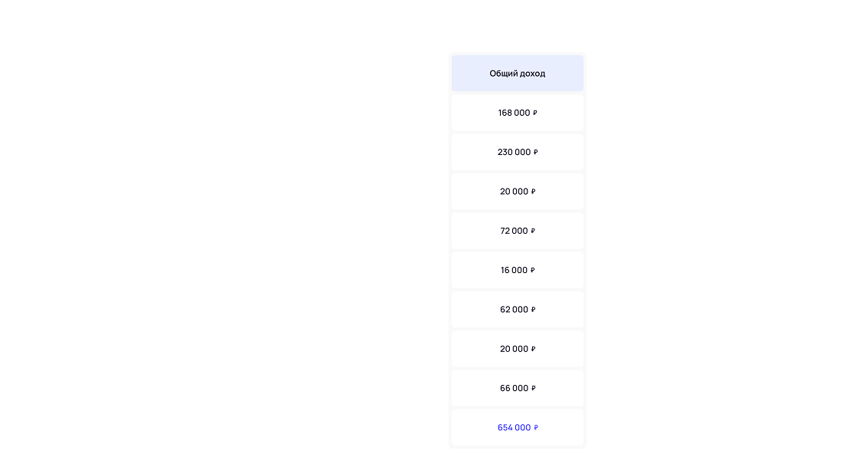Click the blue ruble sign after 654 000
Viewport: 868px width, 467px height.
pyautogui.click(x=536, y=429)
